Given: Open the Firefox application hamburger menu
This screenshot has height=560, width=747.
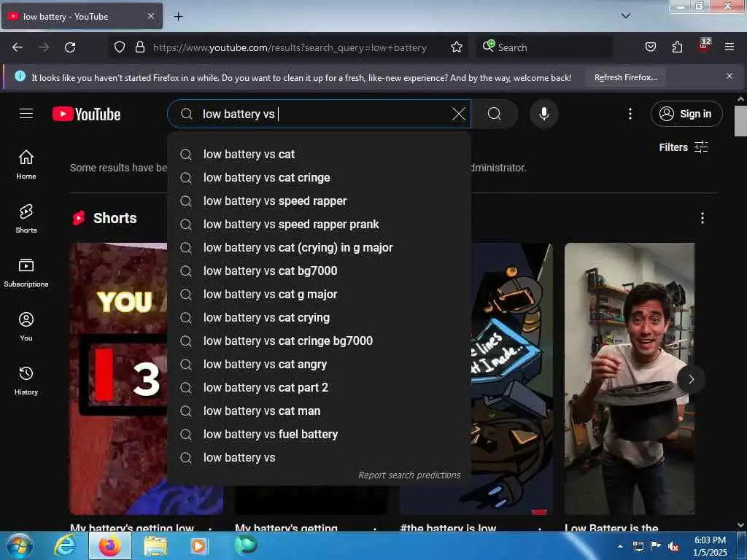Looking at the screenshot, I should [x=729, y=47].
